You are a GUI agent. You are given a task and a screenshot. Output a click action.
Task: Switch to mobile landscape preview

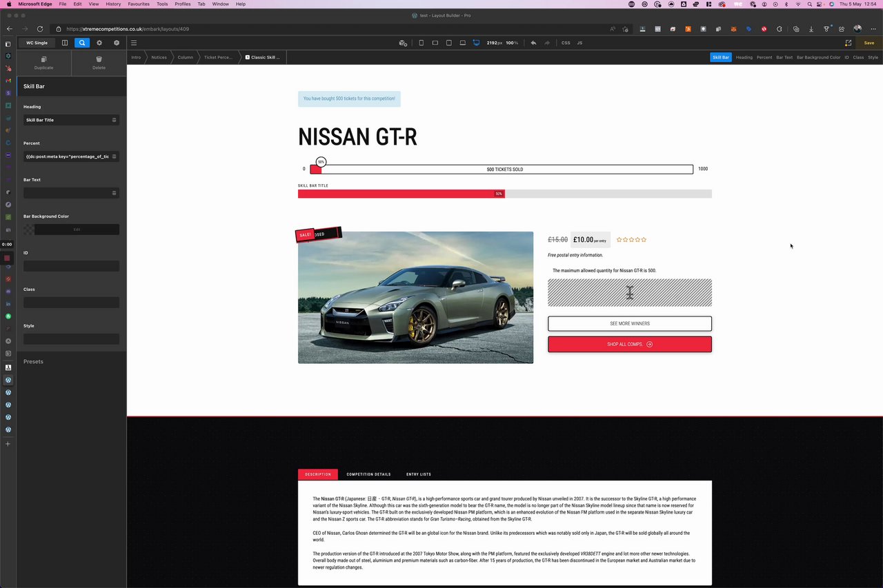435,43
